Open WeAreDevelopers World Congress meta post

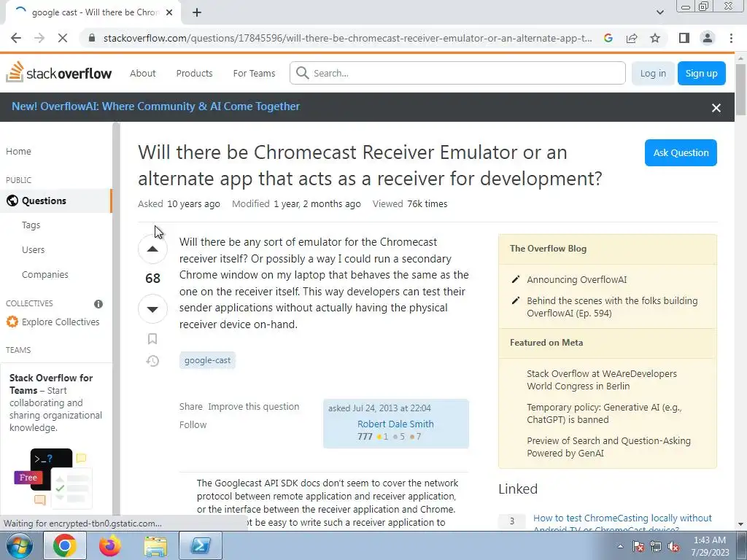pyautogui.click(x=602, y=380)
